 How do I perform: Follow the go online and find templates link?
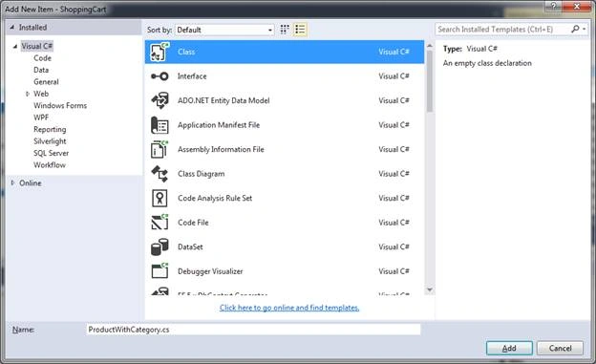[x=289, y=308]
